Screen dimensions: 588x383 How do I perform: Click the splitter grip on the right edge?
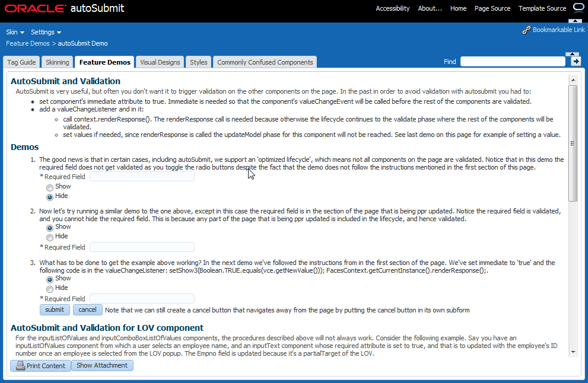573,143
